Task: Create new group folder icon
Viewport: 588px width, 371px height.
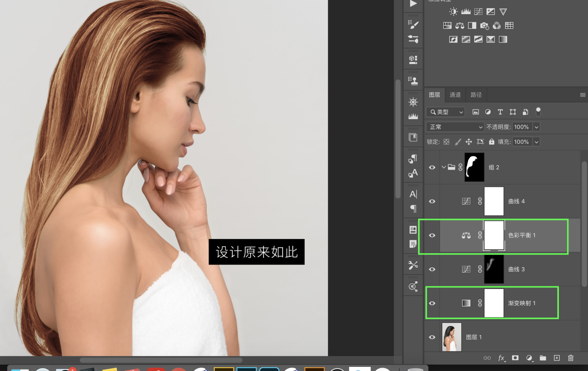Action: tap(543, 358)
